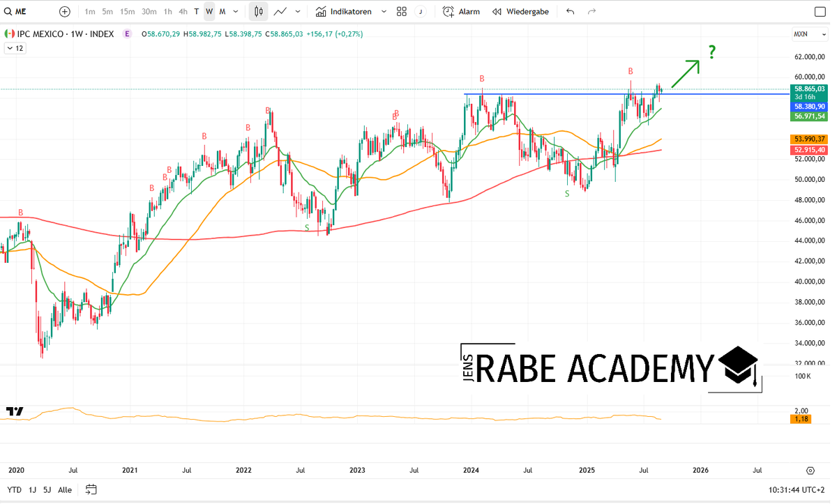Select the weekly W interval
This screenshot has width=837, height=504.
point(209,11)
